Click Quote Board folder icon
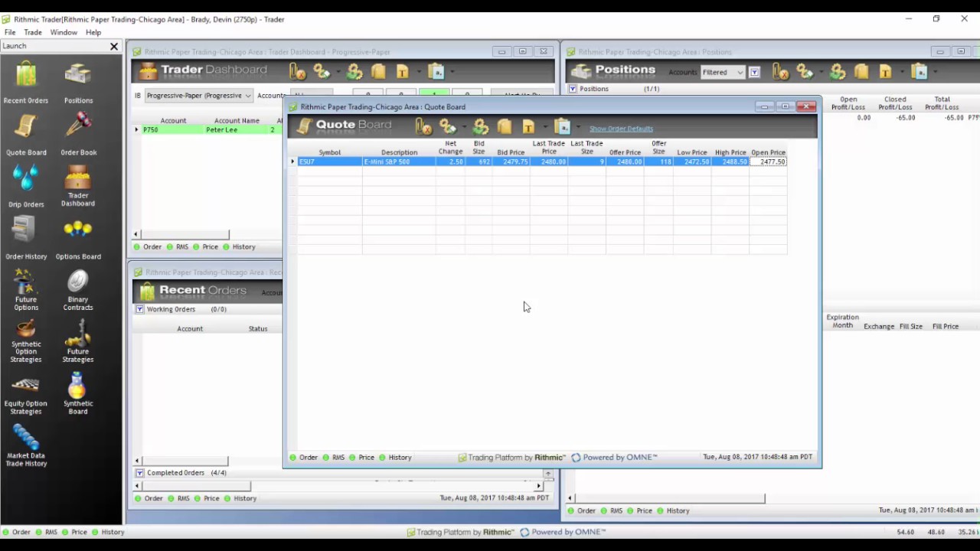Screen dimensions: 980x551 [504, 126]
